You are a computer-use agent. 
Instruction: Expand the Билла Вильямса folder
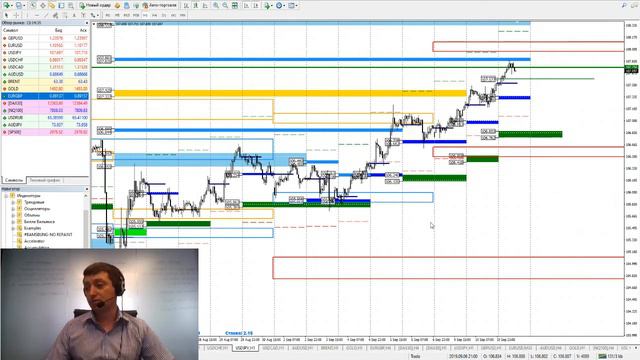tap(13, 222)
